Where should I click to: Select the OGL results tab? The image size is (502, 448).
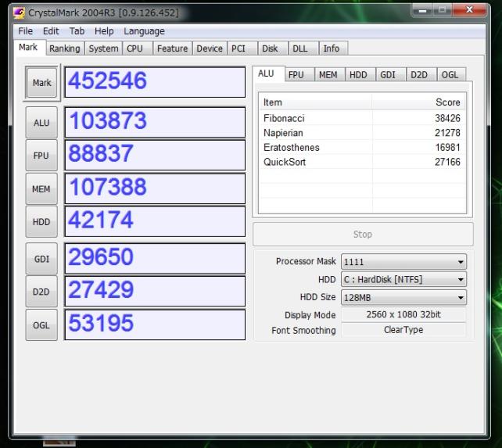pos(450,75)
